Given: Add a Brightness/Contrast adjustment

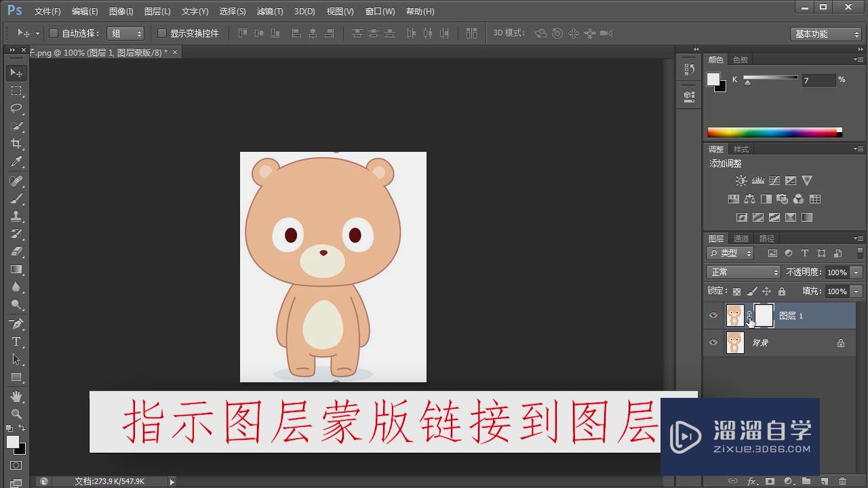Looking at the screenshot, I should coord(741,181).
